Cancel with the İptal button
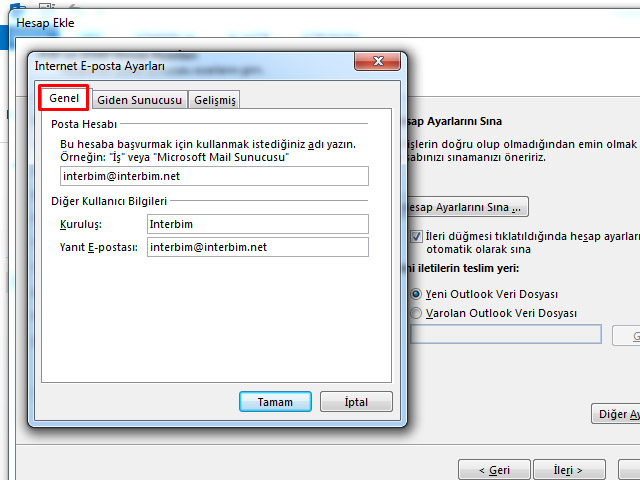Screen dimensions: 640x480 pyautogui.click(x=356, y=402)
